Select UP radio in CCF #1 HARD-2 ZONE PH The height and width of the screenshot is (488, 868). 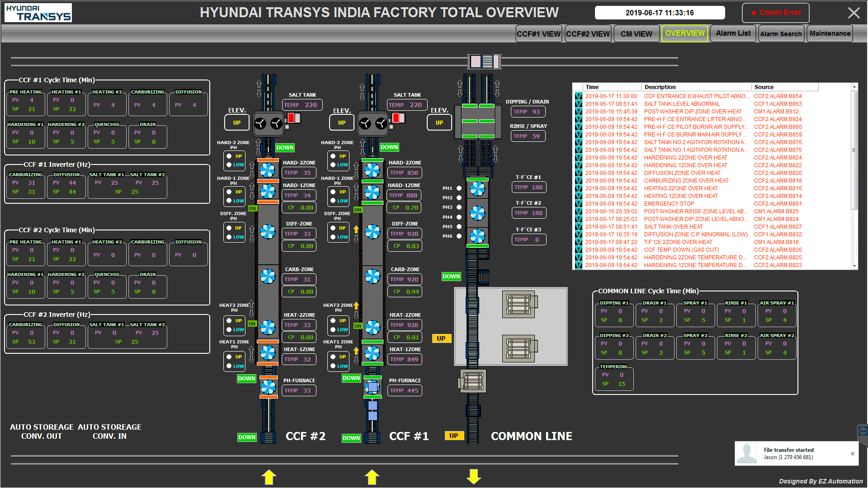(x=333, y=156)
